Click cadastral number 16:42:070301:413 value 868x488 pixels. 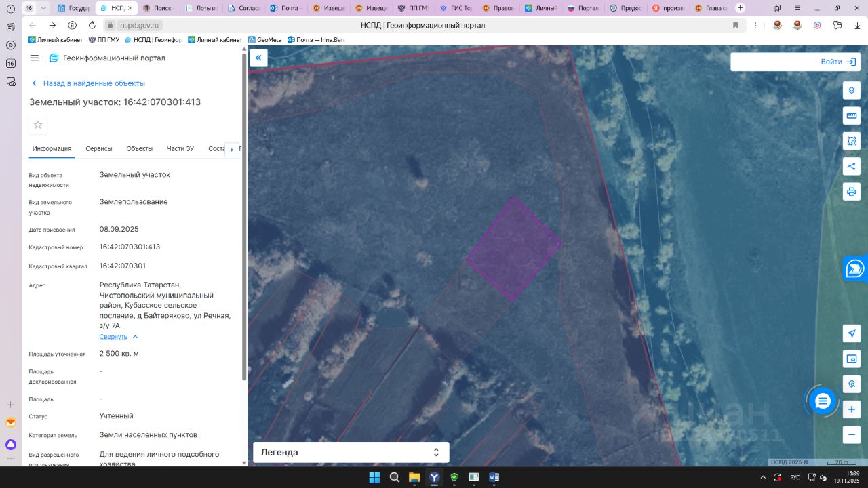130,247
